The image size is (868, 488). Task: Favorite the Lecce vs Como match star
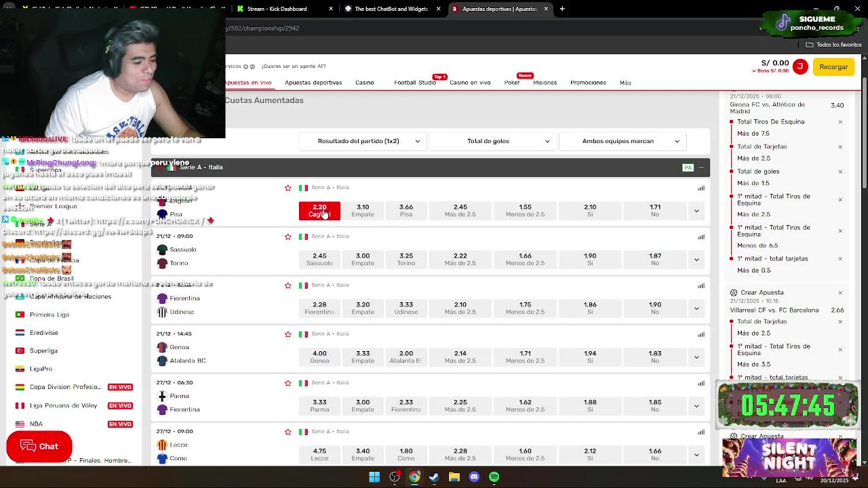coord(288,432)
